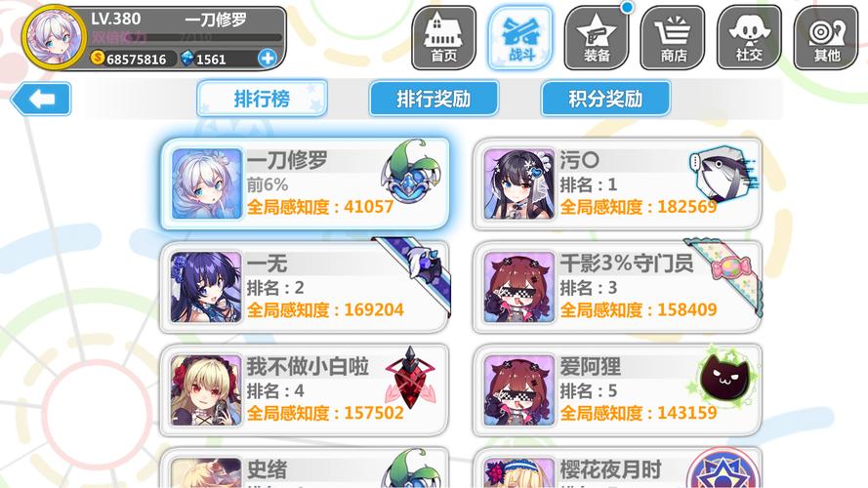
Task: Click the tuna fish badge on 污〇
Action: pos(724,175)
